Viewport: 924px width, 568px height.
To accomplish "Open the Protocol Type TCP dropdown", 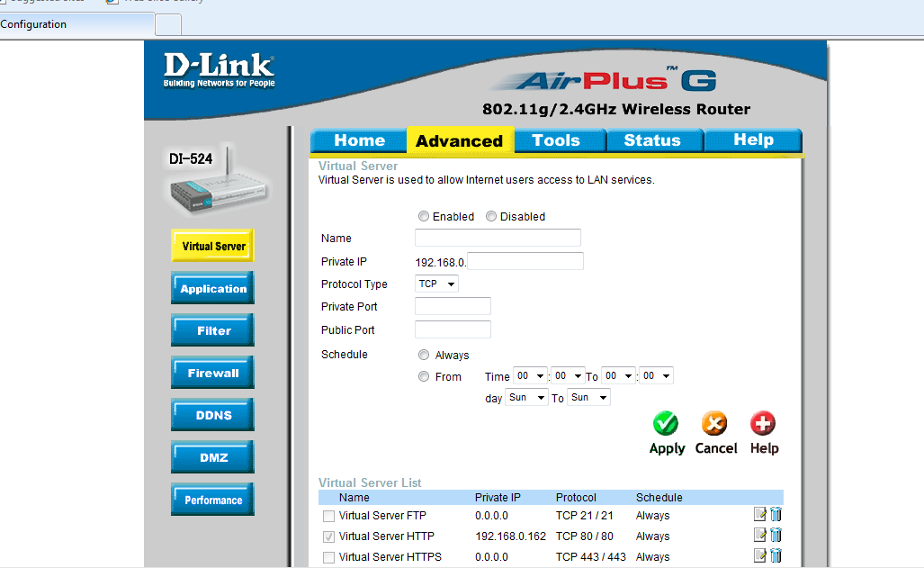I will pos(436,284).
